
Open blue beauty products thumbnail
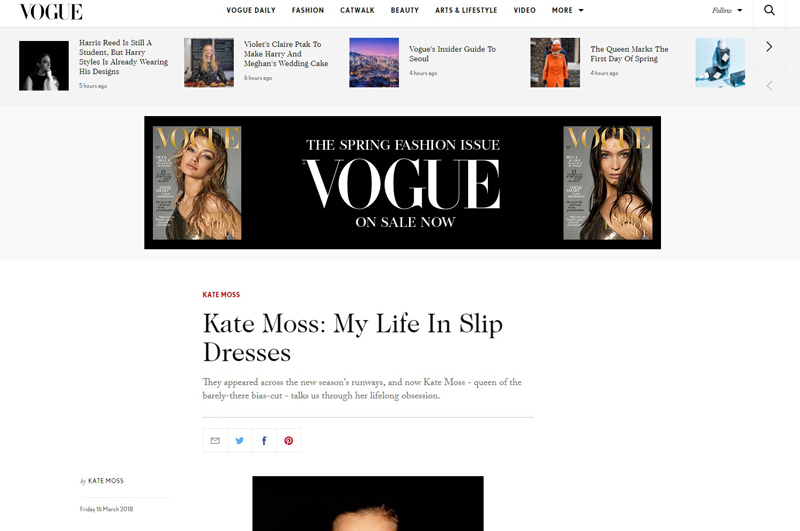(x=720, y=62)
